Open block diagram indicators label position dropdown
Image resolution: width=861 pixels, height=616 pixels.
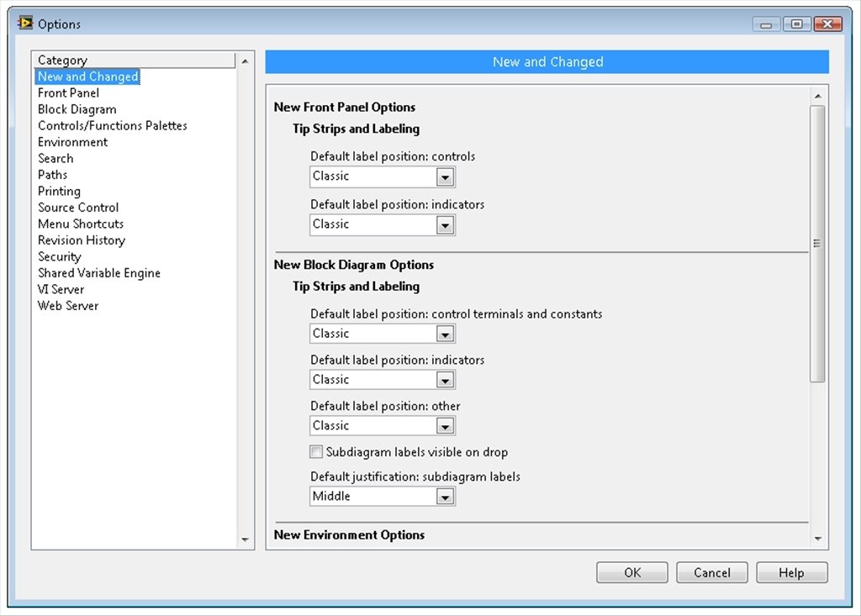(383, 379)
